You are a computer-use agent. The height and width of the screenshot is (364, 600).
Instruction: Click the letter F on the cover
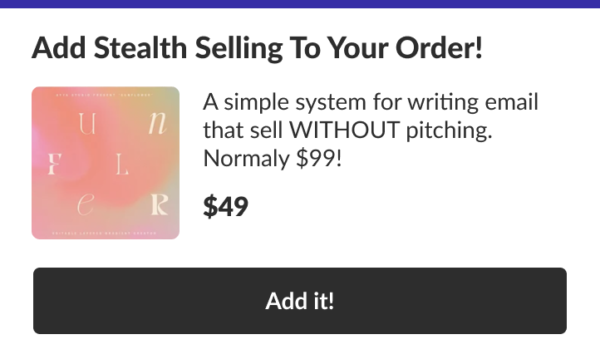click(56, 165)
